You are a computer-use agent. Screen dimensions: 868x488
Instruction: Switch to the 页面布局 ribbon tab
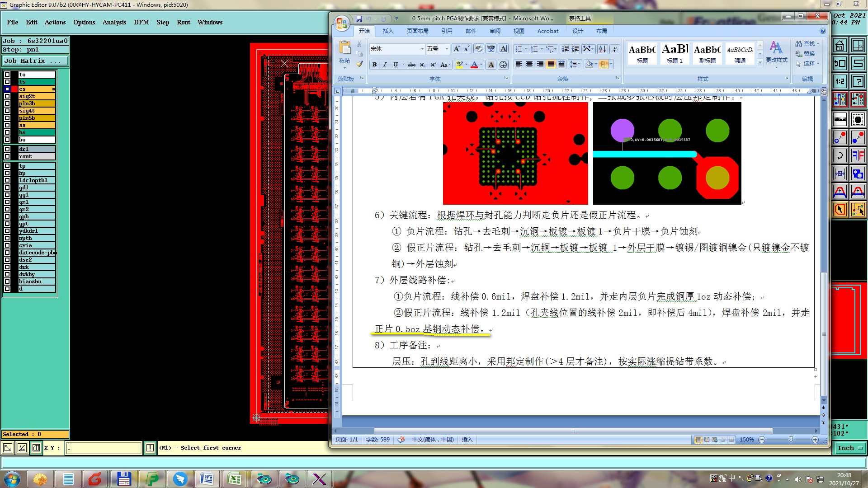417,31
